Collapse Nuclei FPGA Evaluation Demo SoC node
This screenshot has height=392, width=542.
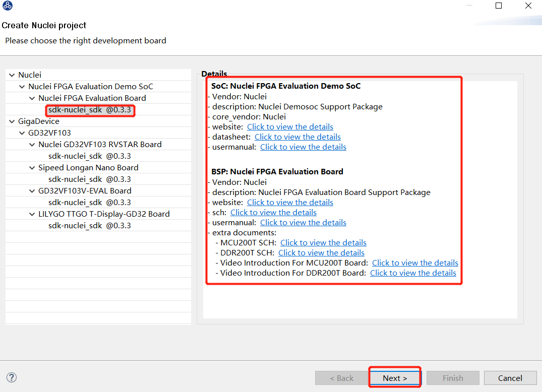click(22, 87)
